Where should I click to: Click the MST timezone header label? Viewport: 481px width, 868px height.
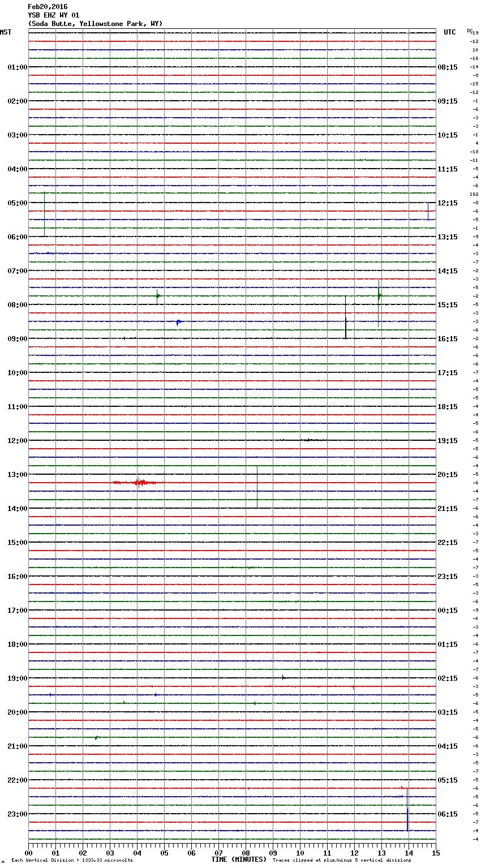pyautogui.click(x=6, y=32)
